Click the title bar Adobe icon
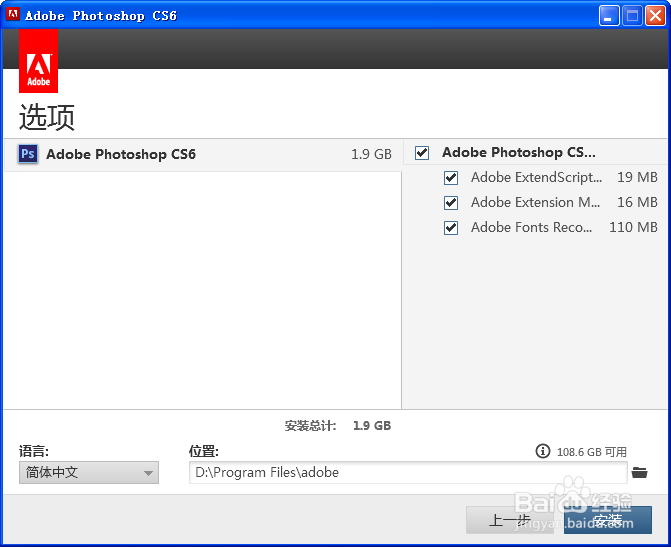The height and width of the screenshot is (547, 671). (x=13, y=14)
